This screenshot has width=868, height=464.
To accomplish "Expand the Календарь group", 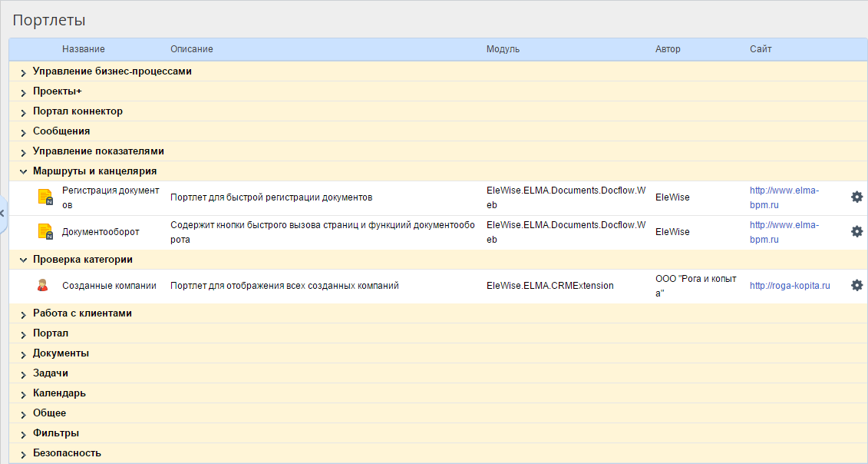I will (x=24, y=394).
